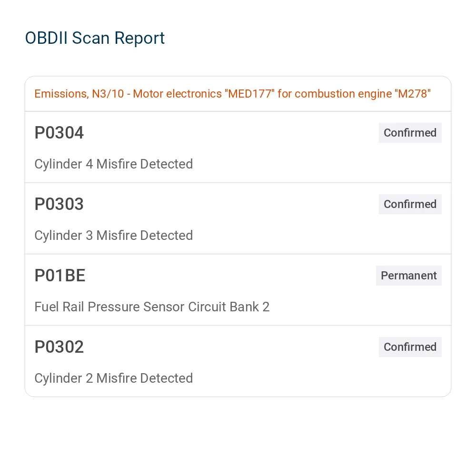Open the P0302 trouble code
The height and width of the screenshot is (476, 476).
59,347
